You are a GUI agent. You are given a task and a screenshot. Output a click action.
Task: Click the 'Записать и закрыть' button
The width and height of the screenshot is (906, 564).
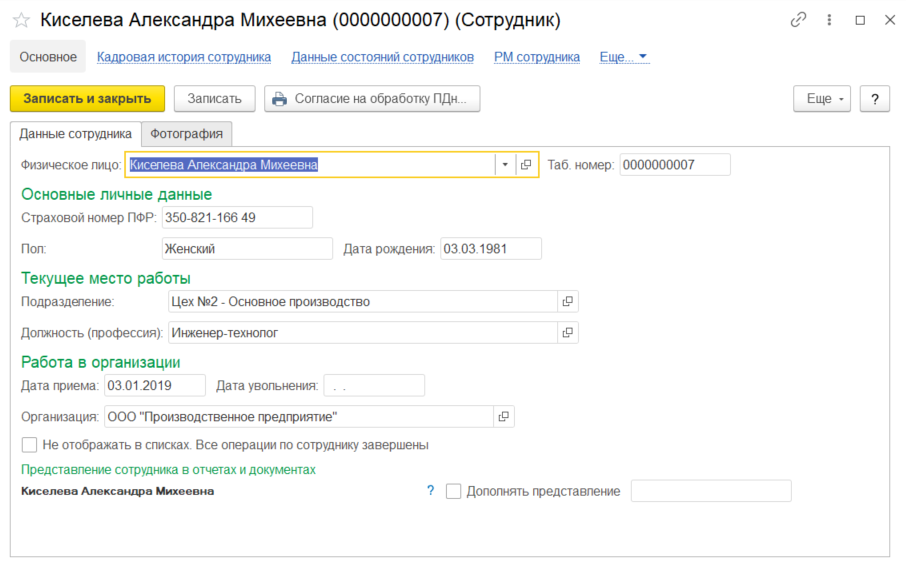tap(87, 99)
